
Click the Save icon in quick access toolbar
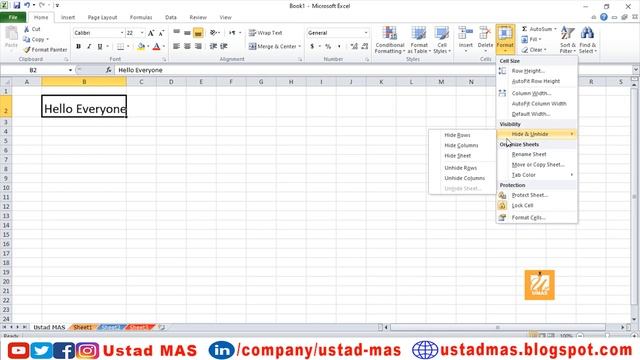click(17, 5)
